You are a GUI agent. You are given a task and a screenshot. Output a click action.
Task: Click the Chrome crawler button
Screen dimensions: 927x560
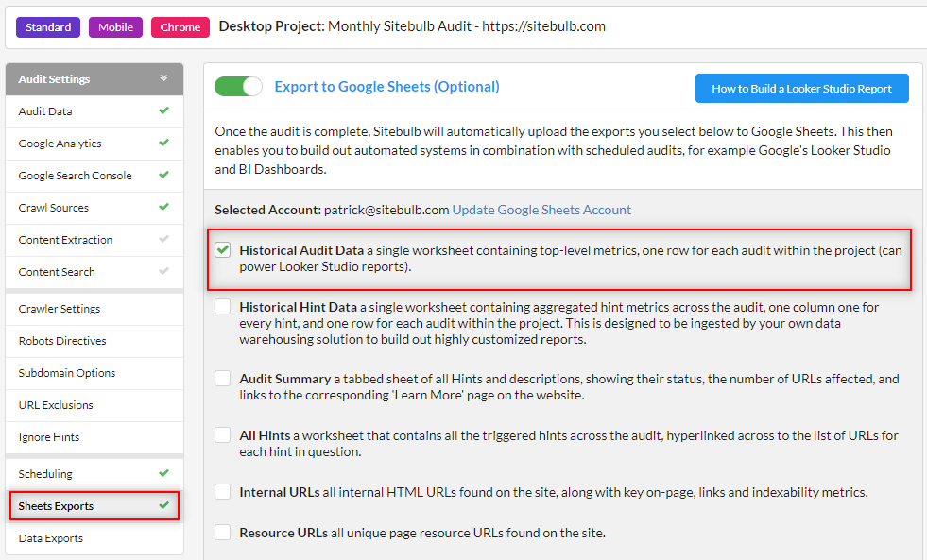180,27
